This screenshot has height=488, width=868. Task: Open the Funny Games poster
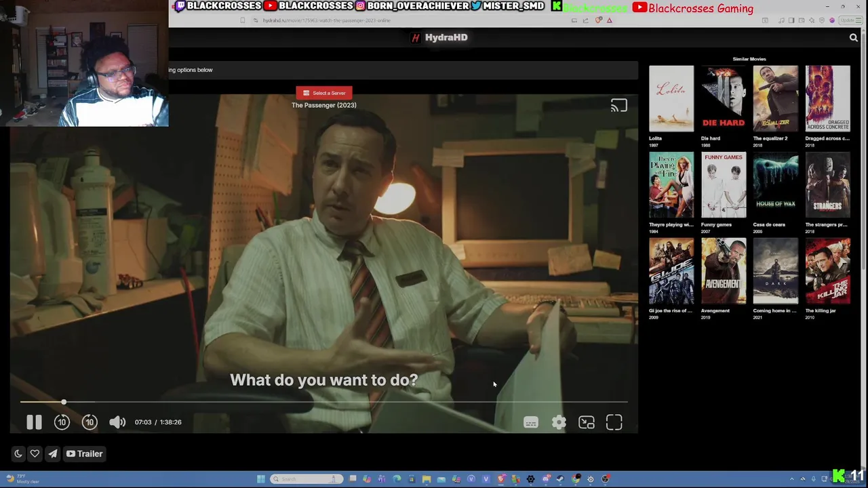pos(724,185)
